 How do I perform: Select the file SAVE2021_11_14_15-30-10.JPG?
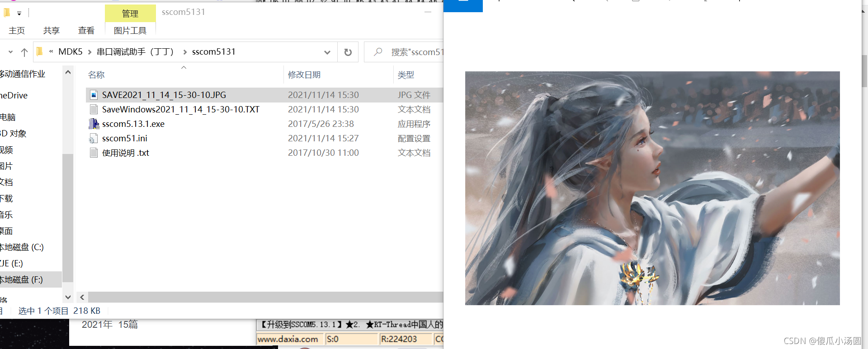coord(164,95)
